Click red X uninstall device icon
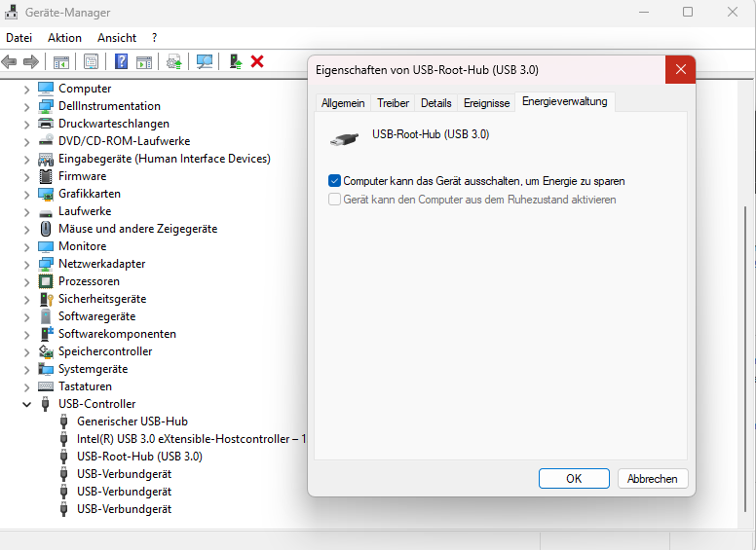756x550 pixels. [x=257, y=61]
